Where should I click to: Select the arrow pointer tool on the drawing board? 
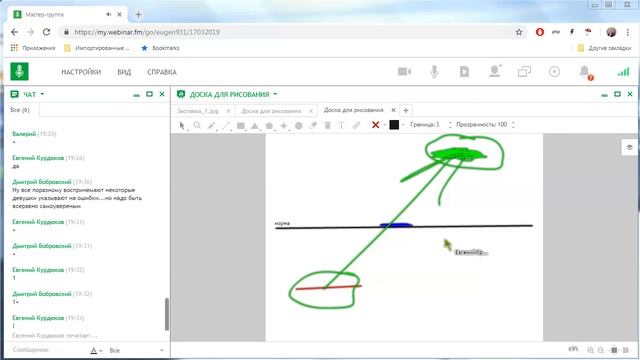tap(182, 125)
